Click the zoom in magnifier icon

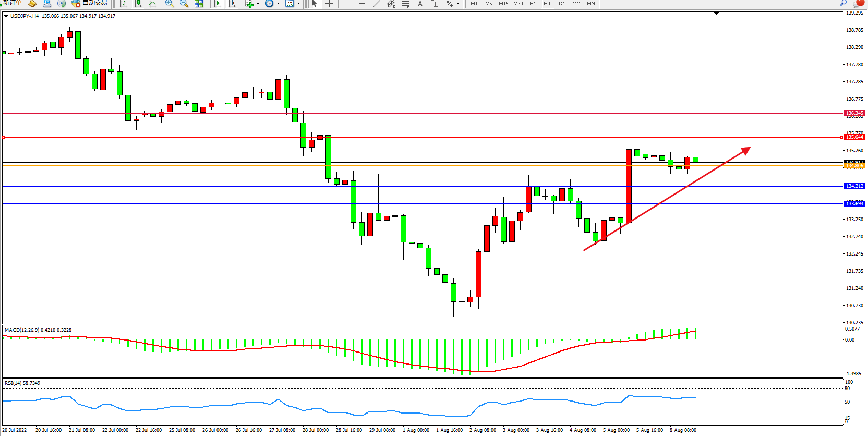coord(170,4)
